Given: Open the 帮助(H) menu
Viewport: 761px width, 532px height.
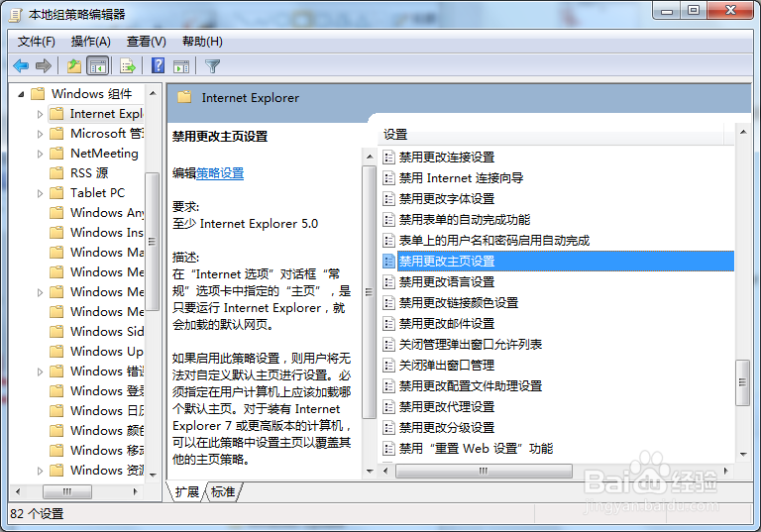Looking at the screenshot, I should [x=202, y=42].
